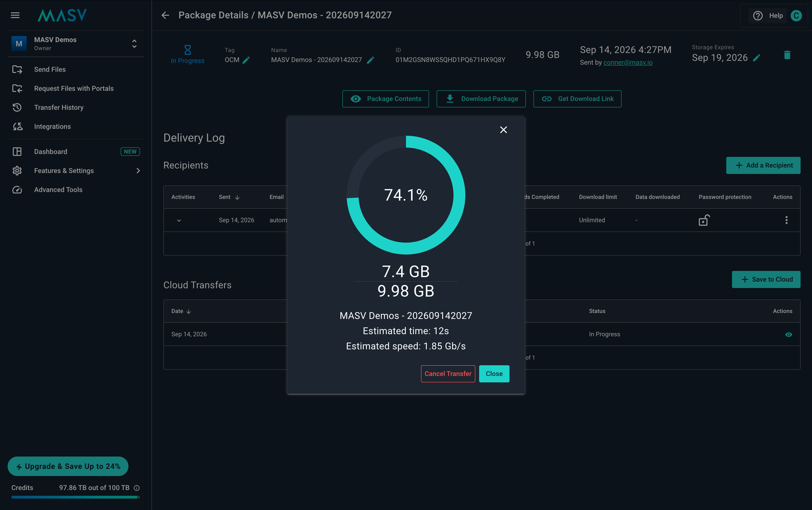The width and height of the screenshot is (812, 510).
Task: Click Add a Recipient button
Action: pyautogui.click(x=763, y=165)
